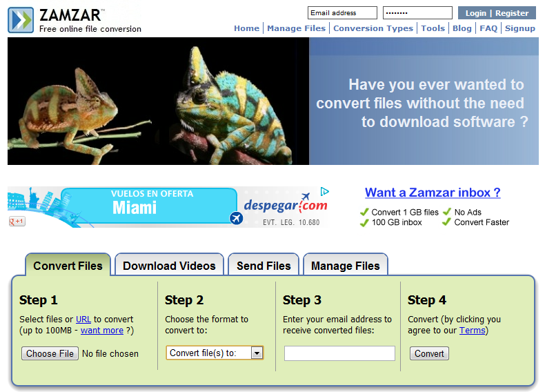Open Conversion Types in the navigation bar
This screenshot has width=545, height=392.
[x=373, y=28]
